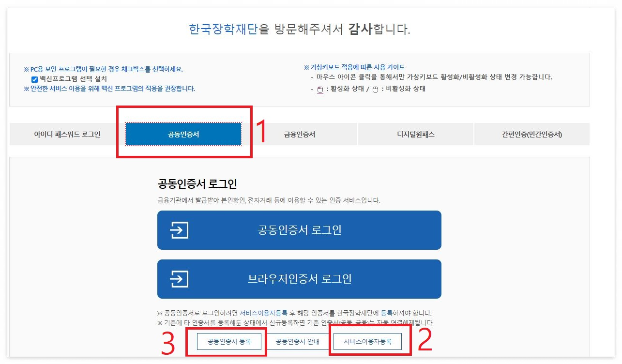Click the arrow icon inside 브라우저인증서 로그인 button
Image resolution: width=622 pixels, height=364 pixels.
pyautogui.click(x=180, y=279)
